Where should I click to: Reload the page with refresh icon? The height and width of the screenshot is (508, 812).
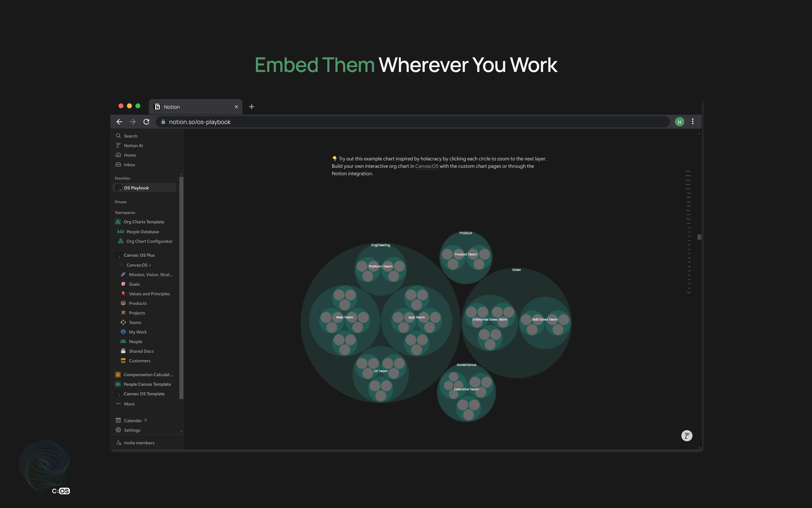click(146, 122)
